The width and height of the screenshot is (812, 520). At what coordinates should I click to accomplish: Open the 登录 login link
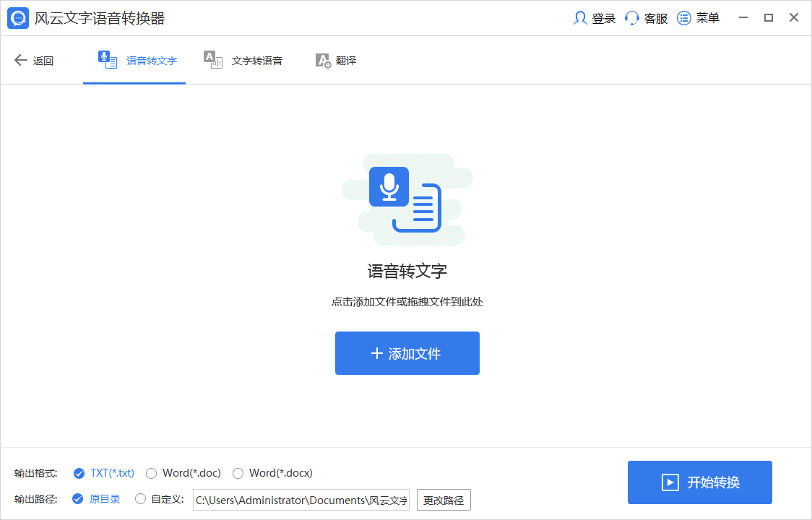[602, 18]
